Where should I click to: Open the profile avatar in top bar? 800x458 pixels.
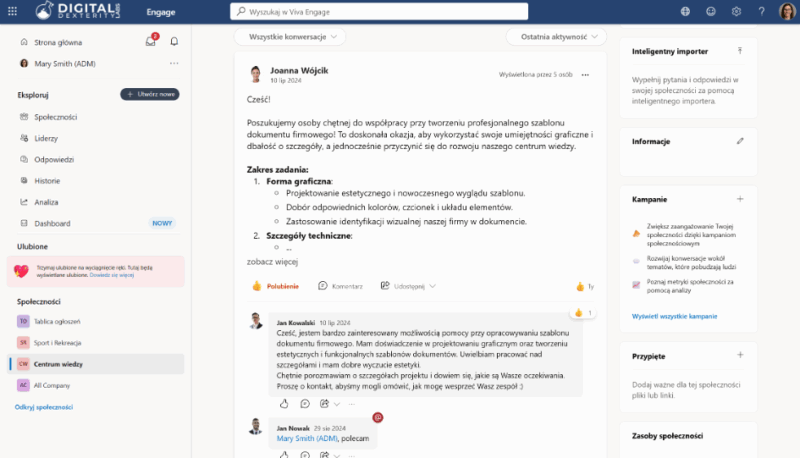[787, 11]
